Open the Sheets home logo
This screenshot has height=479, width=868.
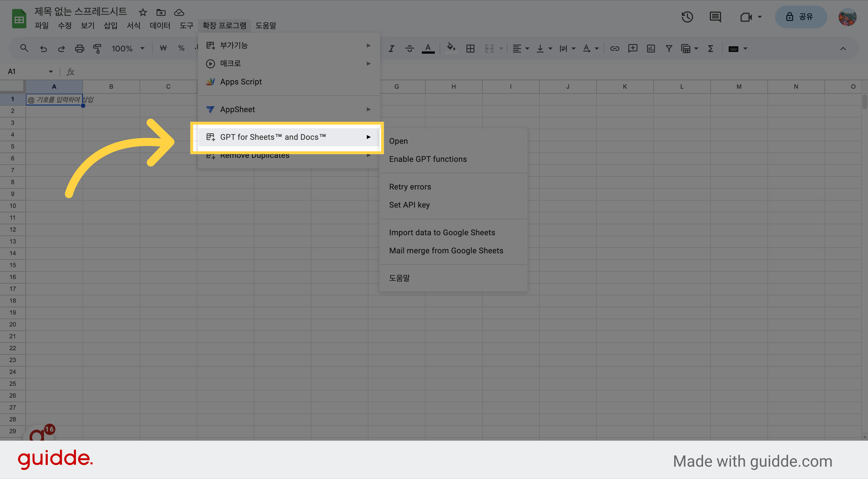point(19,19)
